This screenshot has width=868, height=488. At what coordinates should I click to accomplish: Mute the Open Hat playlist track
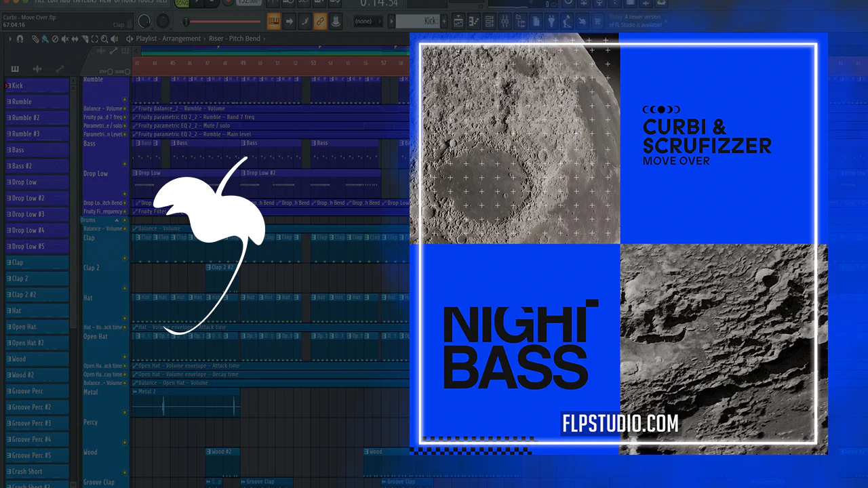[x=125, y=357]
